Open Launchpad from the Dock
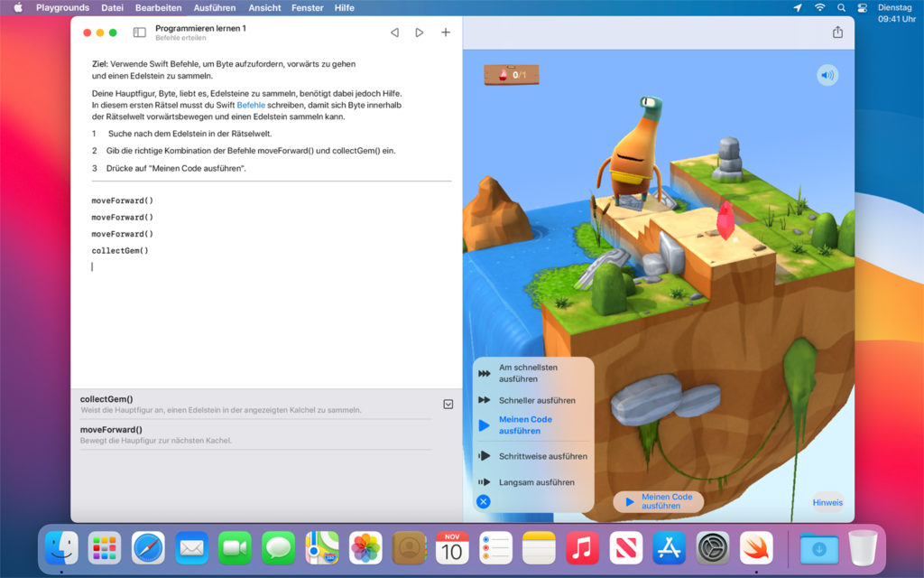Screen dimensions: 924x578 pyautogui.click(x=105, y=548)
